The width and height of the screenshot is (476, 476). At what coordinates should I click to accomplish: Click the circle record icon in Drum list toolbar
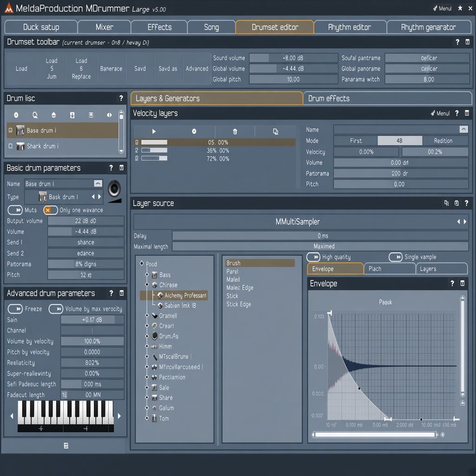[16, 115]
